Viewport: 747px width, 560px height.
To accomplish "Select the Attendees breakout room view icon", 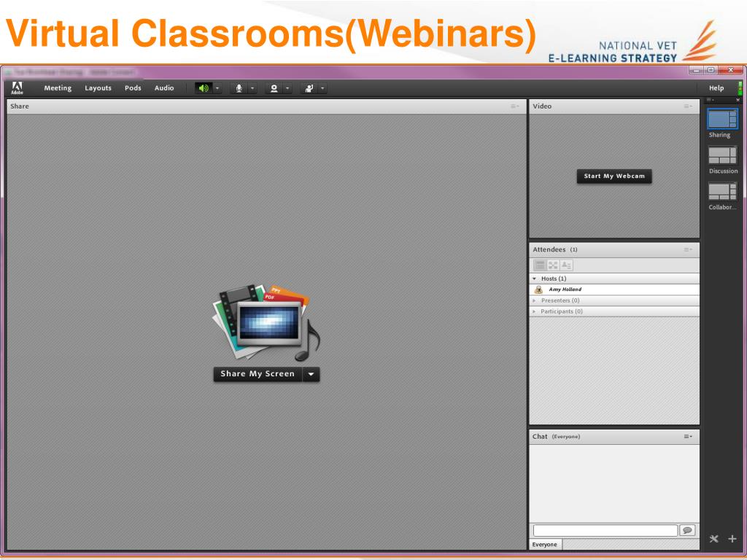I will [553, 265].
